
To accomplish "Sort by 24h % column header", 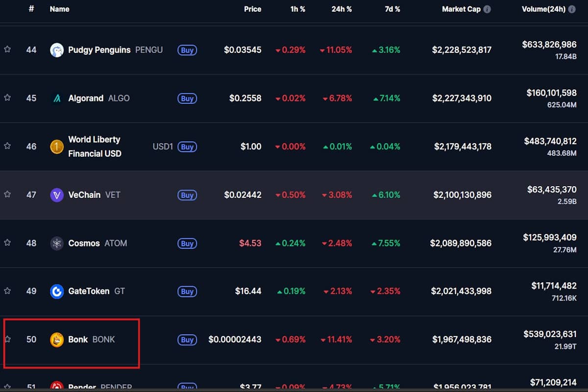I will [x=342, y=9].
